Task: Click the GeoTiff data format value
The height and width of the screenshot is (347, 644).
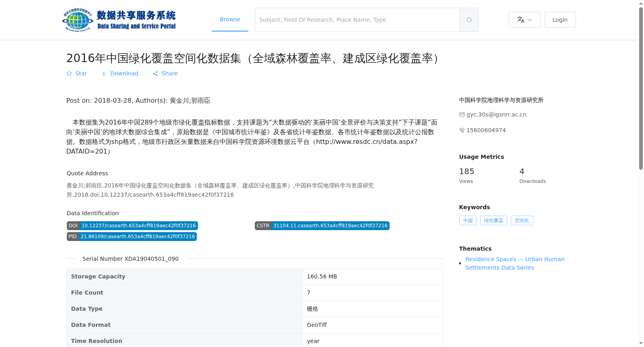Action: pyautogui.click(x=317, y=325)
